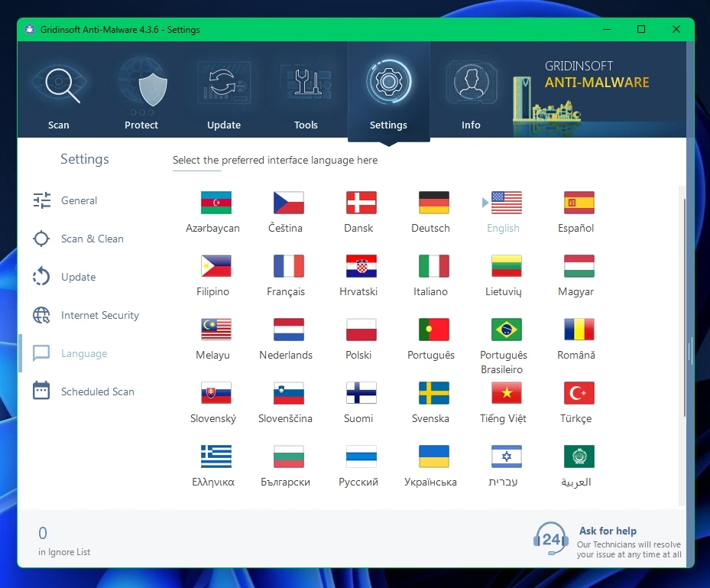
Task: Select the Русский flag
Action: [x=361, y=456]
